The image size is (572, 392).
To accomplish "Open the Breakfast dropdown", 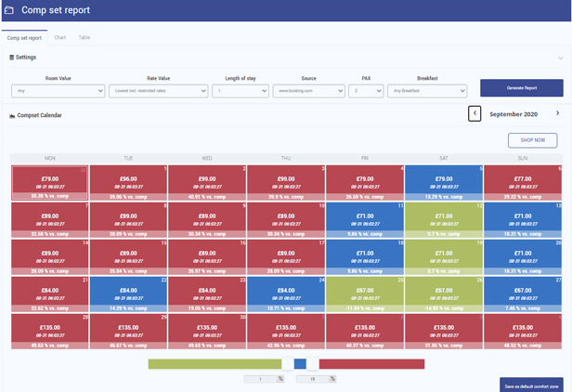I will coord(428,91).
